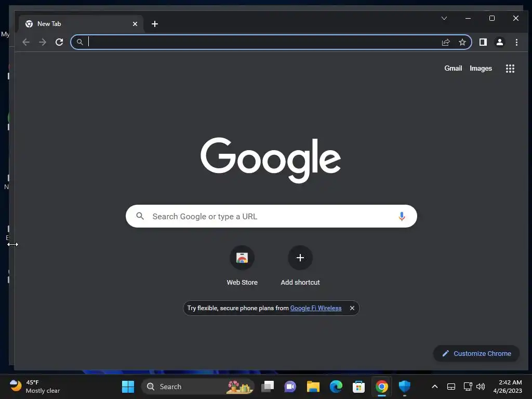Open the Chrome profile avatar
The height and width of the screenshot is (399, 532).
pos(499,42)
